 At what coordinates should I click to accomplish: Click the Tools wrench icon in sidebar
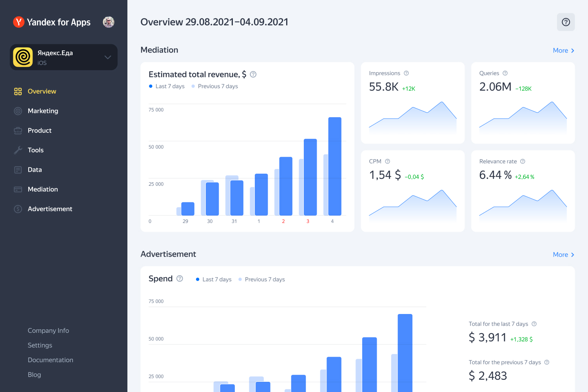18,150
